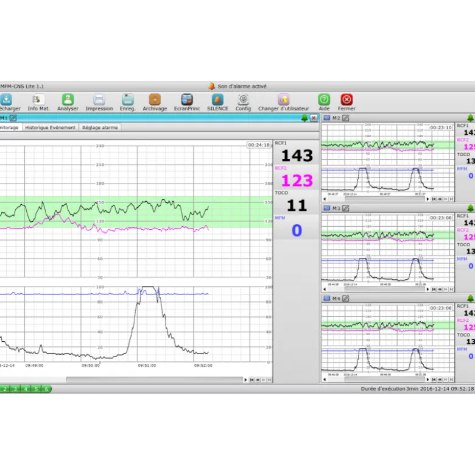Viewport: 475px width, 476px height.
Task: Click the blue monitor icon of M3
Action: point(326,208)
